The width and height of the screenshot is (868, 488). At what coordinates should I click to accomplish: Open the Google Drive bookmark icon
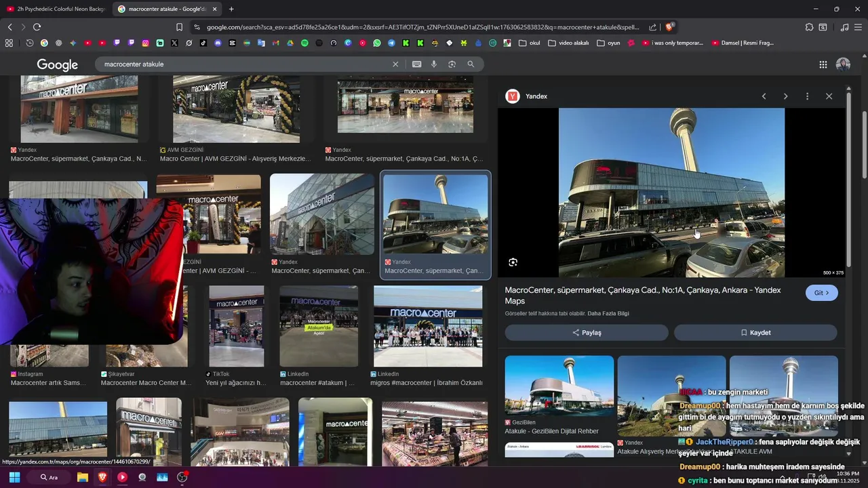point(290,43)
